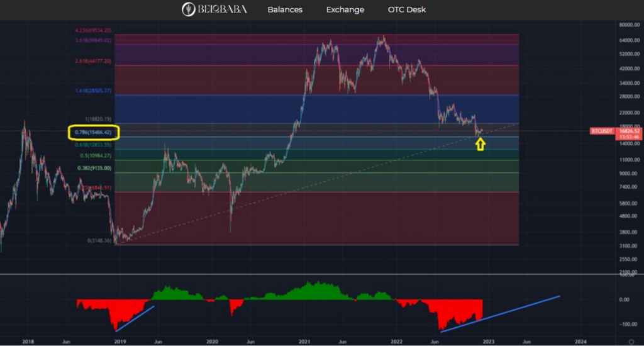Image resolution: width=644 pixels, height=346 pixels.
Task: Click the 2023 marker on time axis
Action: (x=488, y=342)
